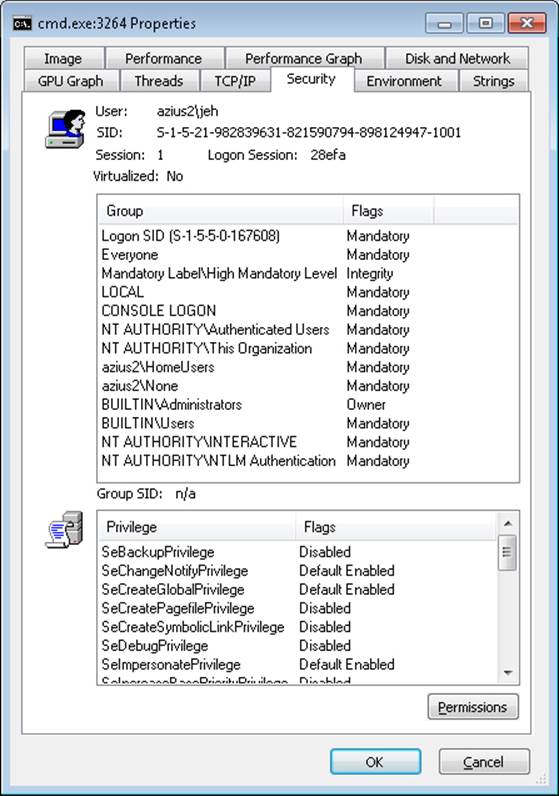Screen dimensions: 559x796
Task: Click the user account icon beside User
Action: (x=65, y=129)
